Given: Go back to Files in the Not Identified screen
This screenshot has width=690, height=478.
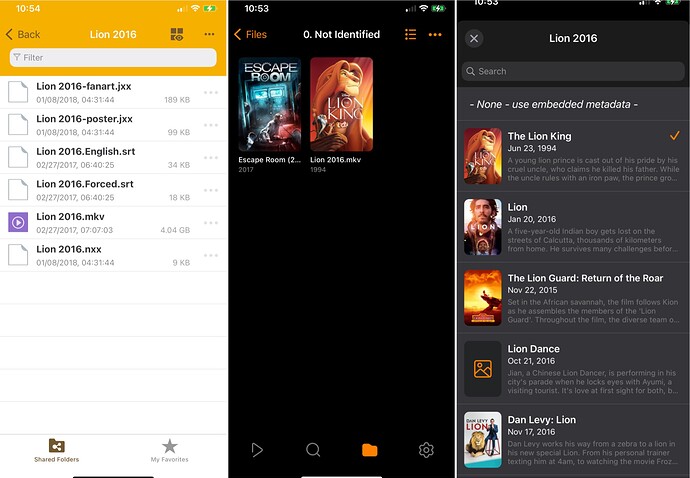Looking at the screenshot, I should coord(250,34).
